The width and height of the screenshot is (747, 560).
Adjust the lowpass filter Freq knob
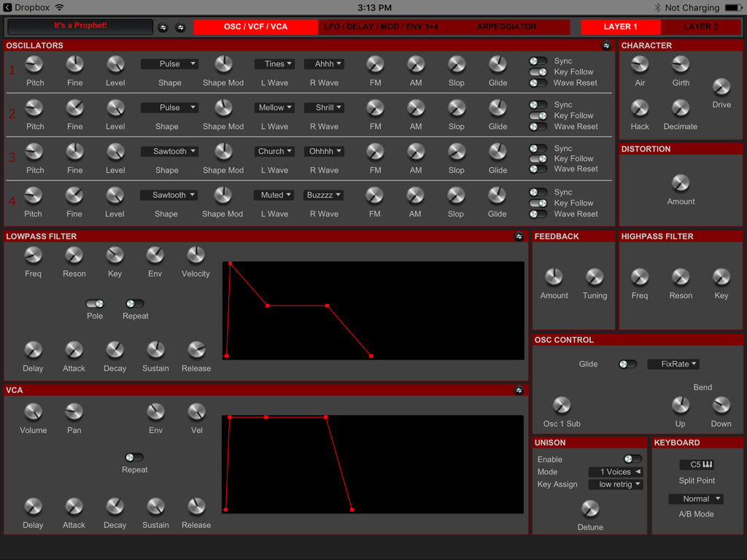pos(33,257)
